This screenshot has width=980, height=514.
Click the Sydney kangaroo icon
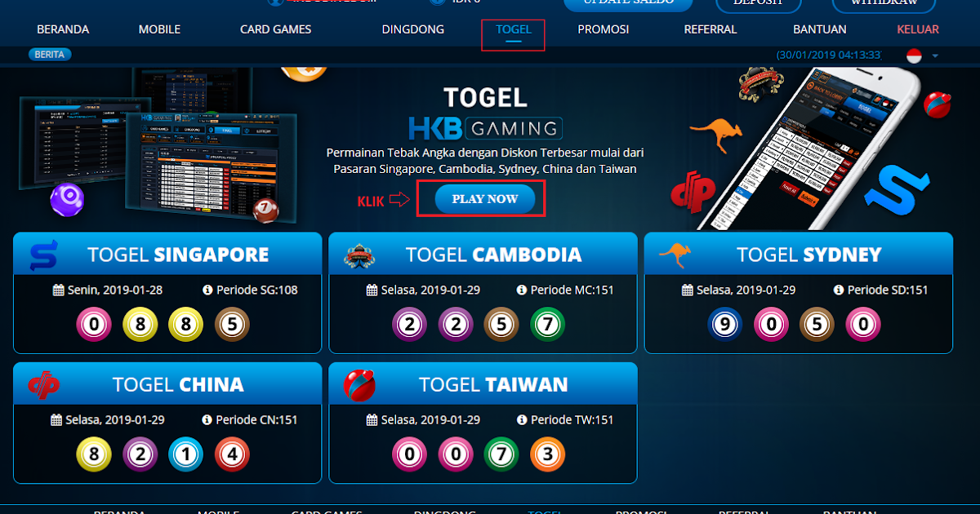(676, 255)
